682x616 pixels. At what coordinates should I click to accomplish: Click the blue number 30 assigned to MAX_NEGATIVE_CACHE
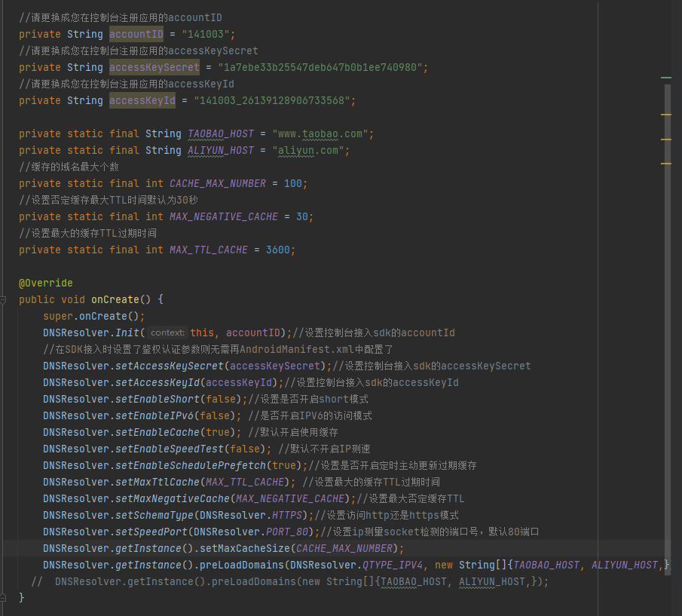[302, 216]
